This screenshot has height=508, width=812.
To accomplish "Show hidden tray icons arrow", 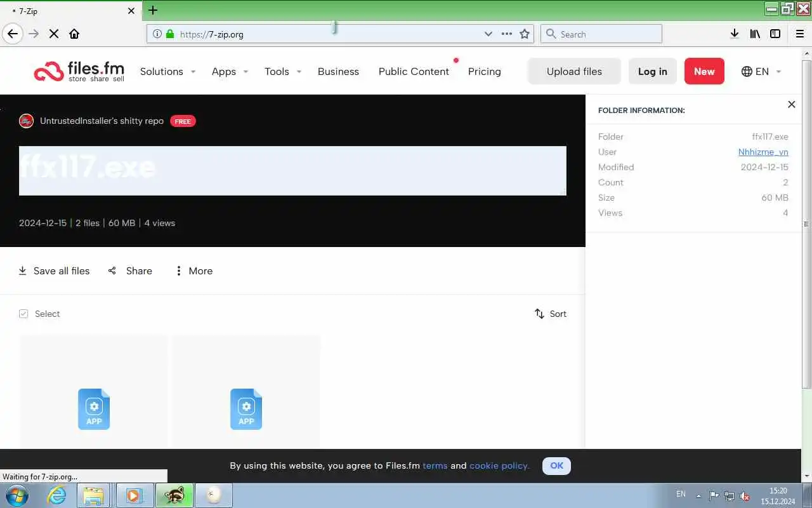I will tap(698, 496).
